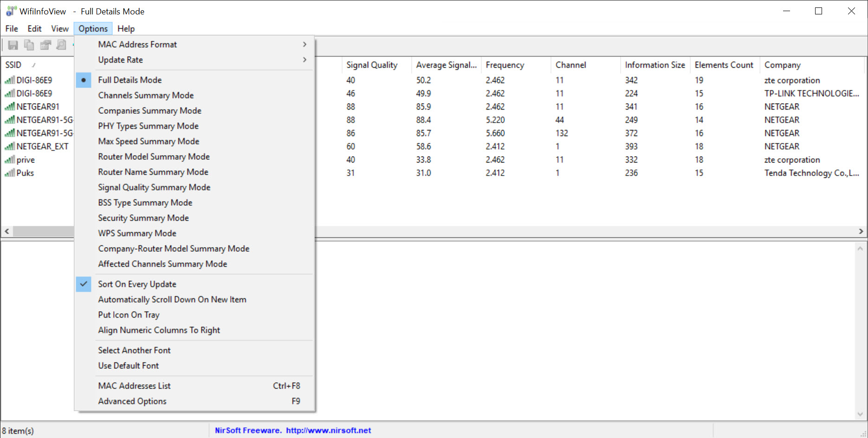Click the signal icon next to prive
Screen dimensions: 868x438
[x=9, y=160]
